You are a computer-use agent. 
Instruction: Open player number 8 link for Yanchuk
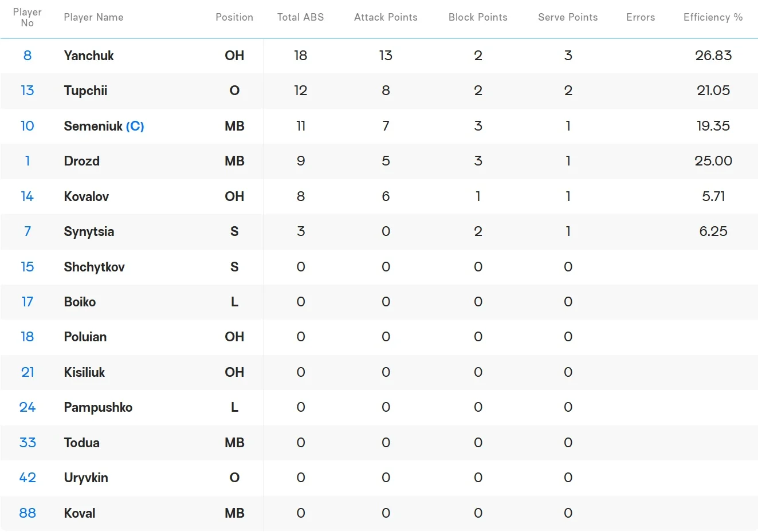pos(28,56)
